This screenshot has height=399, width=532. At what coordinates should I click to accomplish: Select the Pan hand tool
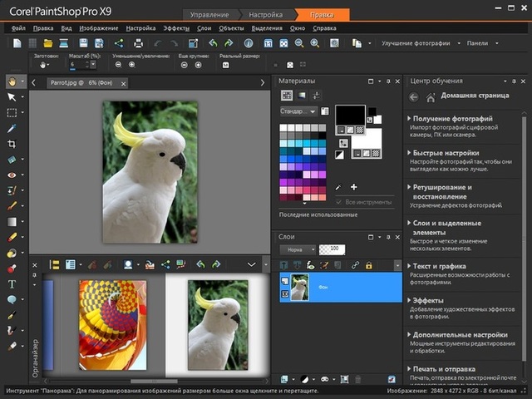pyautogui.click(x=11, y=81)
